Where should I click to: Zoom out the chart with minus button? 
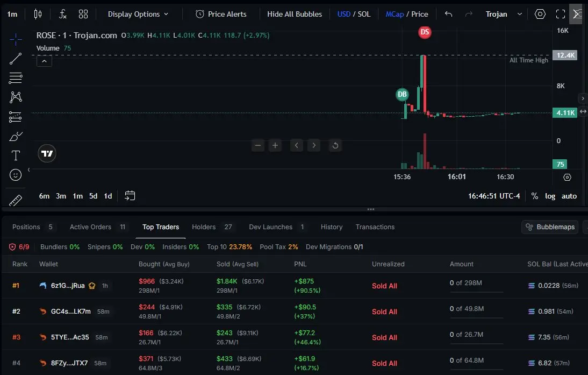click(x=257, y=145)
